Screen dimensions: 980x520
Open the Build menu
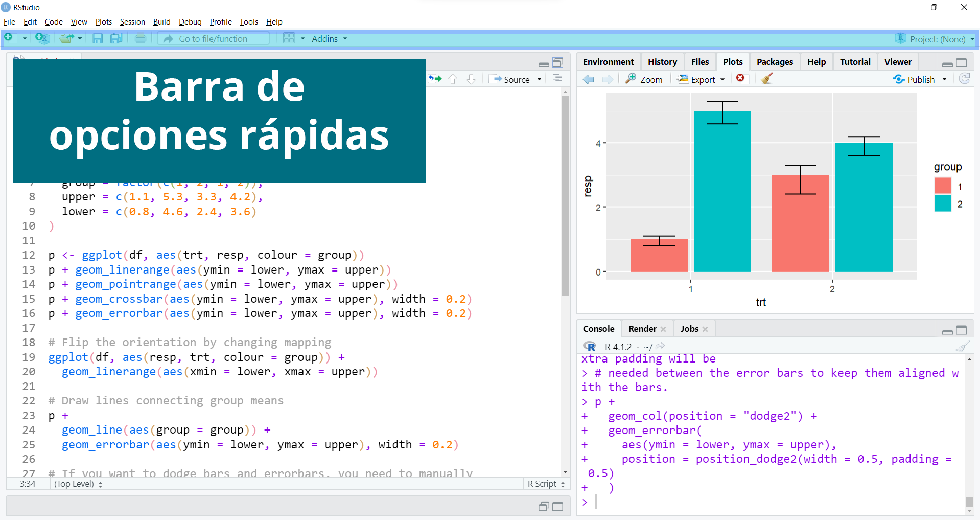162,22
